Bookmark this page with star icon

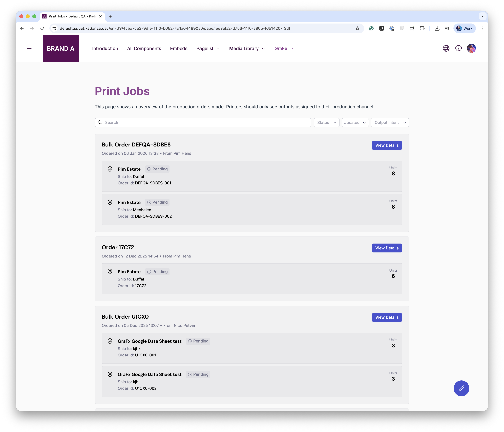(x=357, y=28)
